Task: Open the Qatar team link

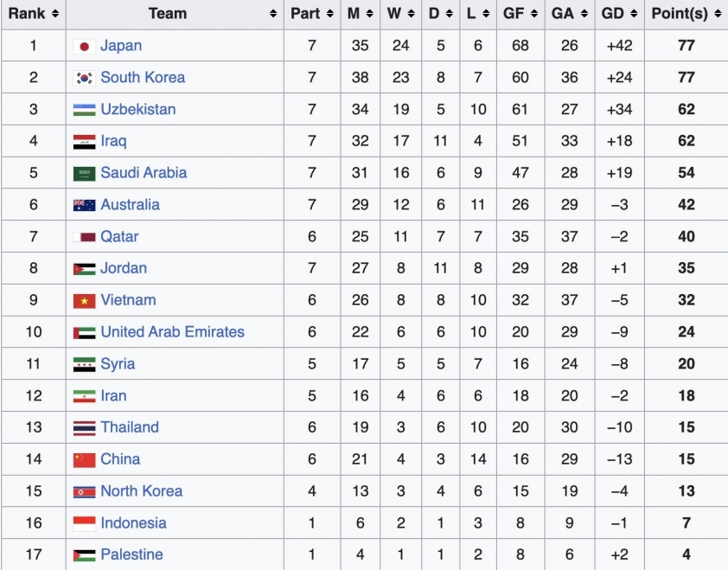Action: click(119, 236)
